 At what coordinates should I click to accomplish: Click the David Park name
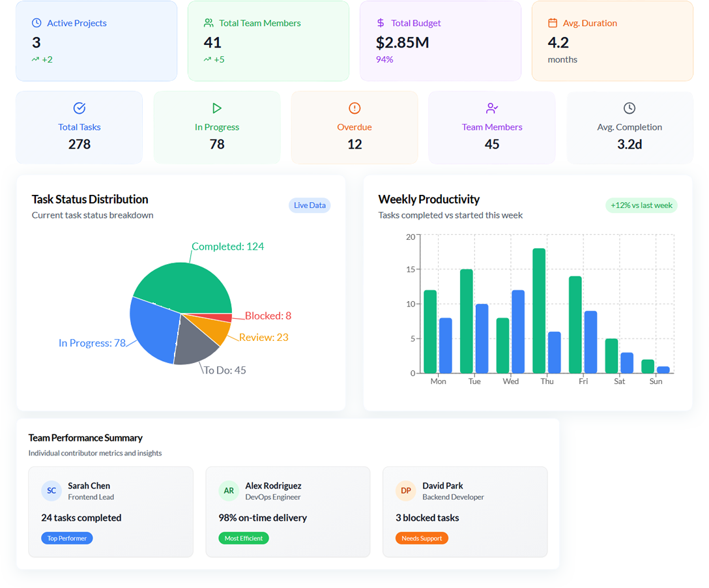click(x=442, y=486)
